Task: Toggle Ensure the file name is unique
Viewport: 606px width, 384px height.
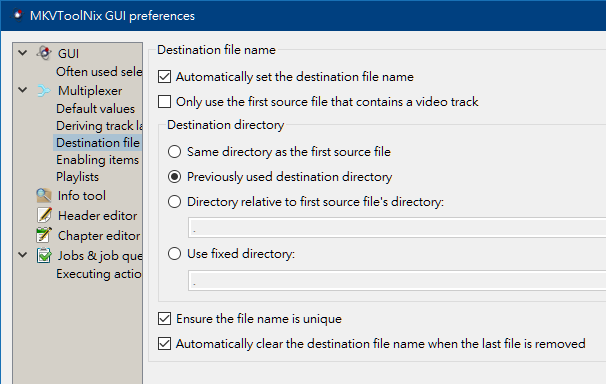Action: click(164, 319)
